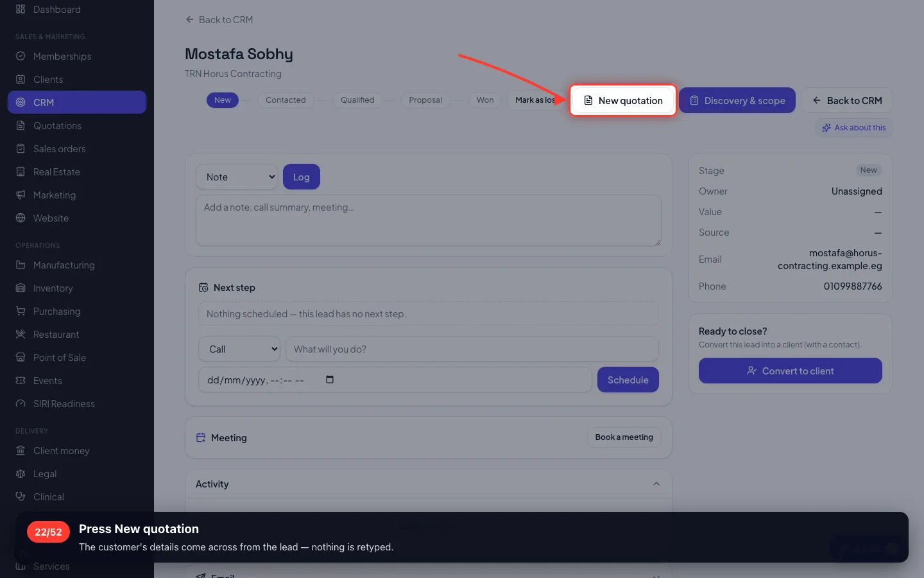
Task: Collapse the Activity section chevron
Action: click(656, 484)
